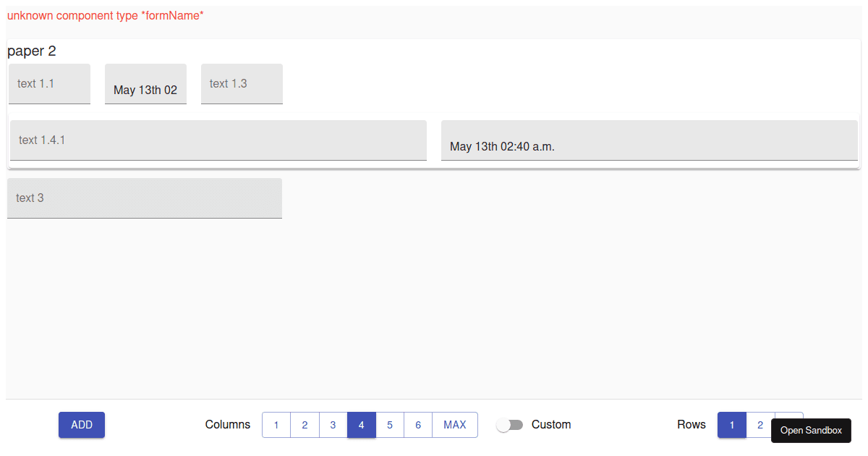
Task: Focus the text 1.4.1 input
Action: (x=218, y=140)
